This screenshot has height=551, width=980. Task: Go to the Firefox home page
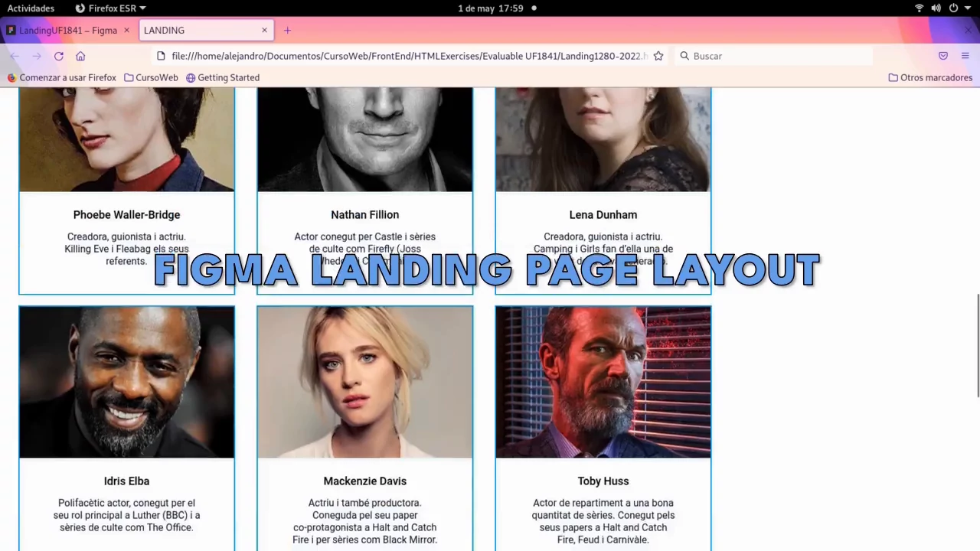(80, 56)
